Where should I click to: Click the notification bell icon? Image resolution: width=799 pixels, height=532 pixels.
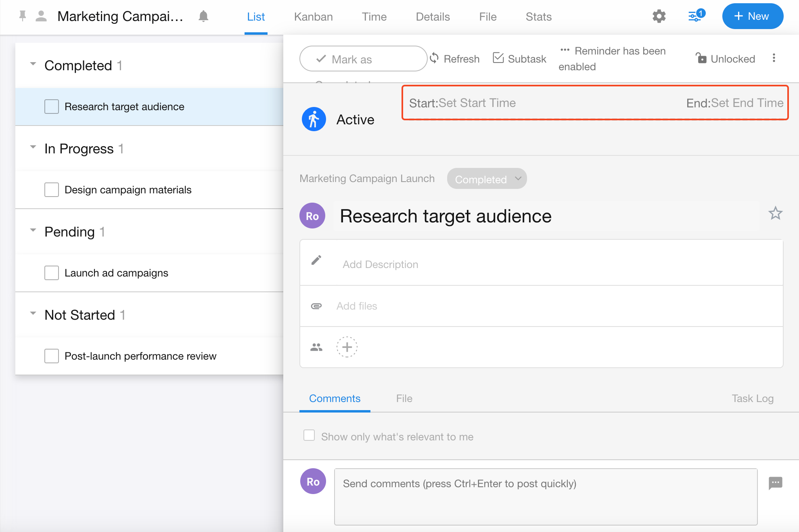tap(203, 16)
